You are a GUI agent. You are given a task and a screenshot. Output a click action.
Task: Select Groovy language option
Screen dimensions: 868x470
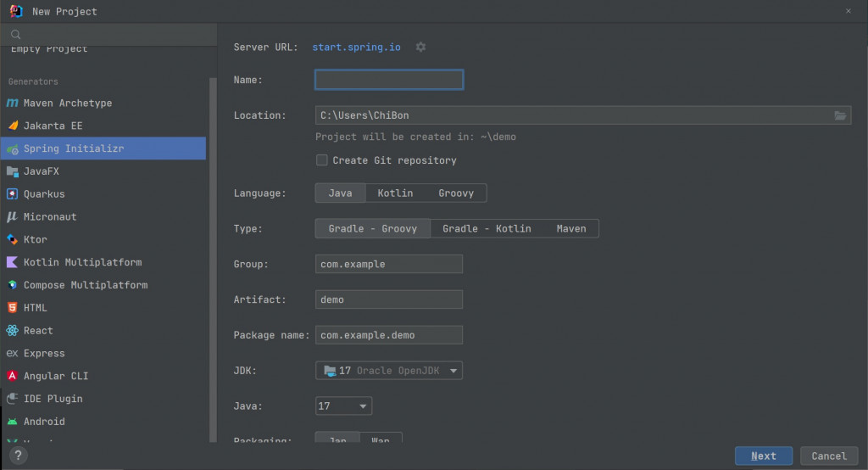[456, 193]
